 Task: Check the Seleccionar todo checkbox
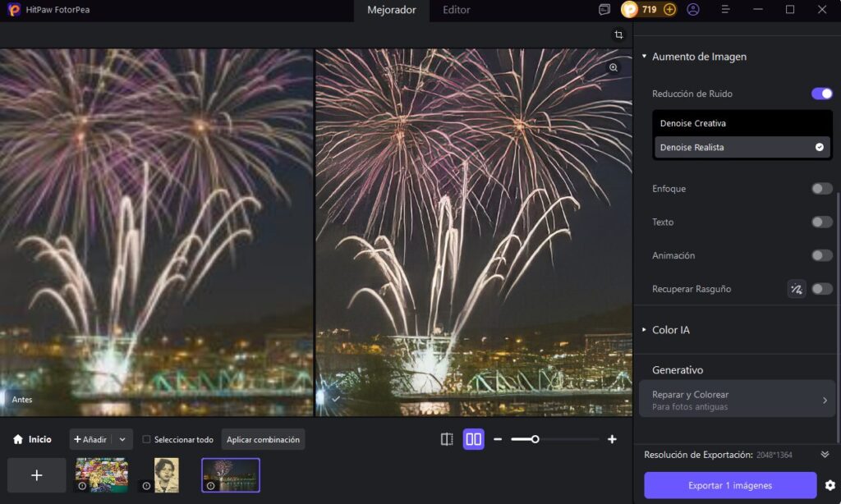[145, 439]
